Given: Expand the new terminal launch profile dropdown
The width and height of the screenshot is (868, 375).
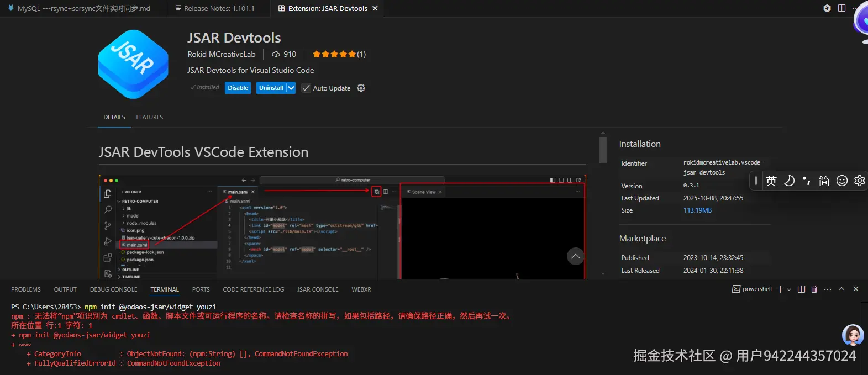Looking at the screenshot, I should pos(789,289).
